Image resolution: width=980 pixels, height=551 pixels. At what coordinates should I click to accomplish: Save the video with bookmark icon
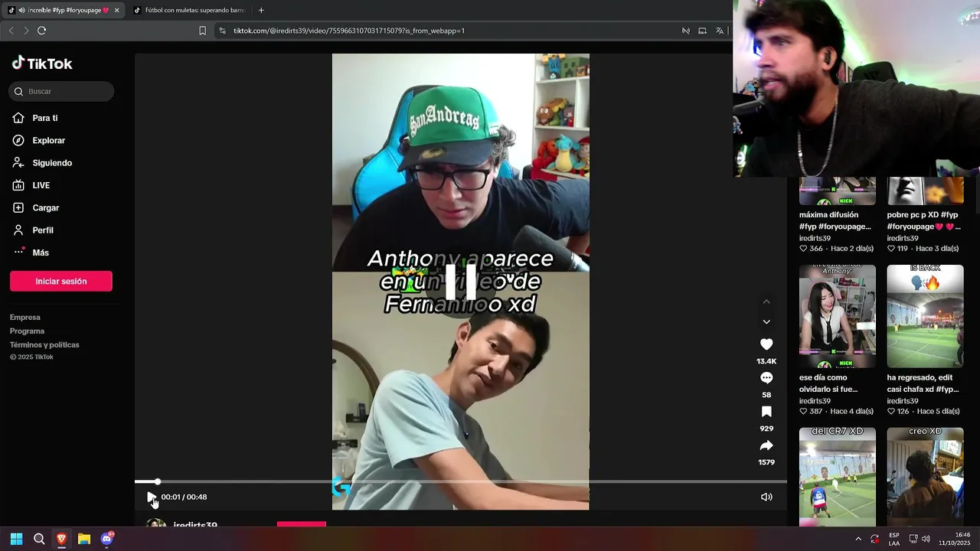766,412
